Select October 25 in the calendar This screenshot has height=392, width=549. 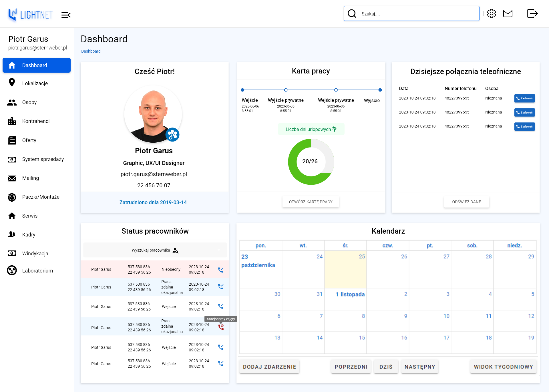pyautogui.click(x=345, y=269)
